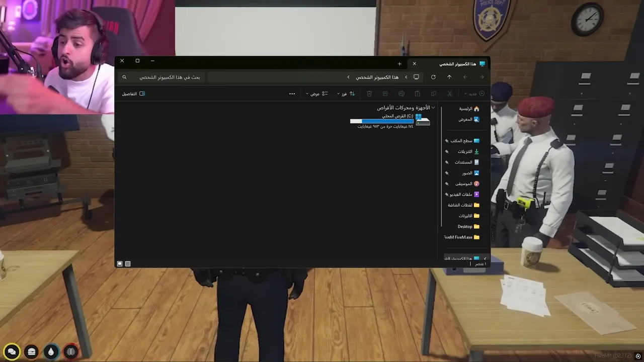The image size is (644, 362).
Task: Maximize the File Explorer window
Action: tap(137, 61)
